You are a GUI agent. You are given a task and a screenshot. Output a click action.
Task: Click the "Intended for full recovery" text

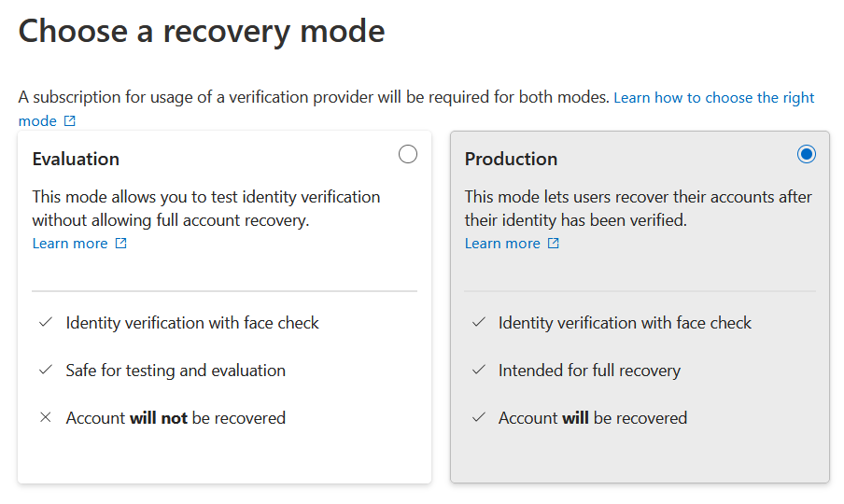[589, 371]
